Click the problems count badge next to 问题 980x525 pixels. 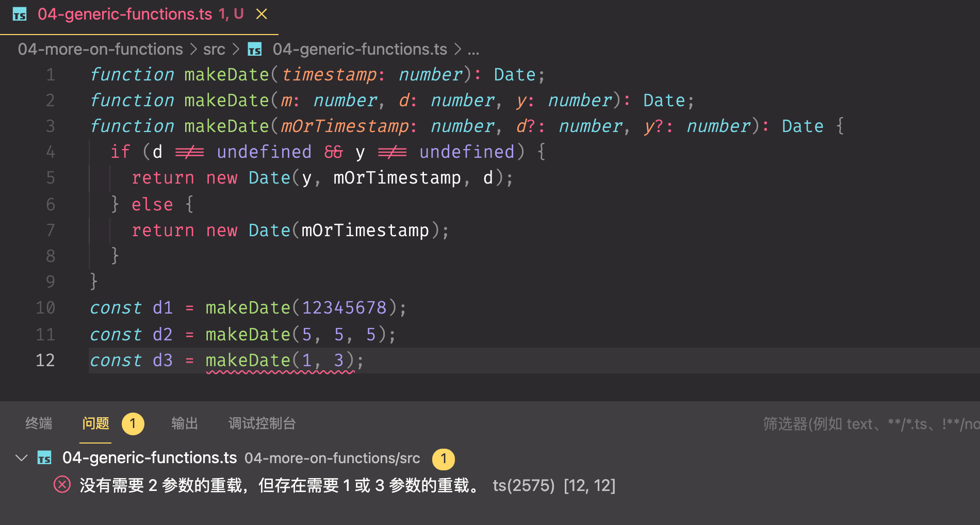[133, 424]
